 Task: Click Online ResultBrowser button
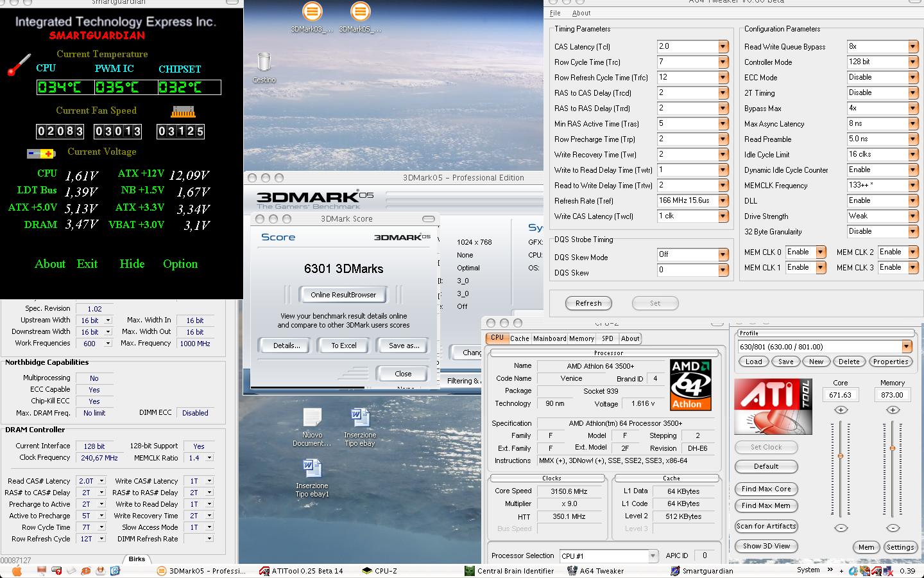pos(343,295)
